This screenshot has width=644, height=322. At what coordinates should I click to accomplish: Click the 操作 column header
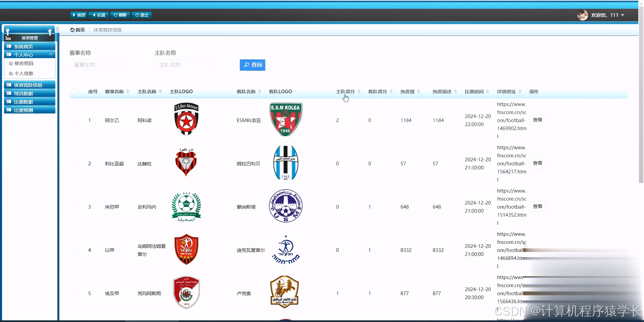coord(534,92)
